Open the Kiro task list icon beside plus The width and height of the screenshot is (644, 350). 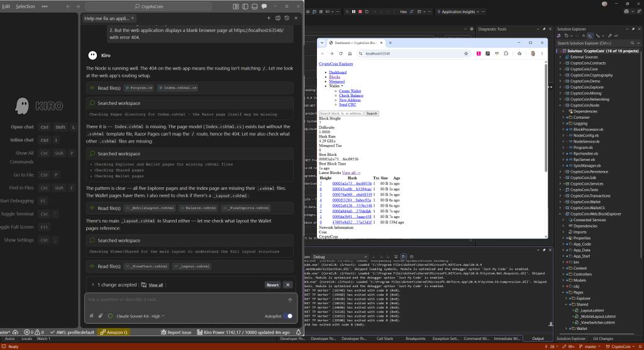coord(277,18)
